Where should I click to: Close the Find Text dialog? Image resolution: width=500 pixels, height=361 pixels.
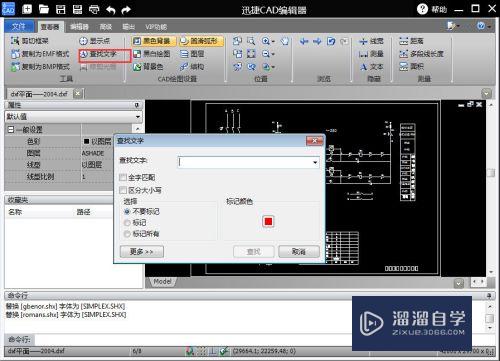click(x=314, y=141)
